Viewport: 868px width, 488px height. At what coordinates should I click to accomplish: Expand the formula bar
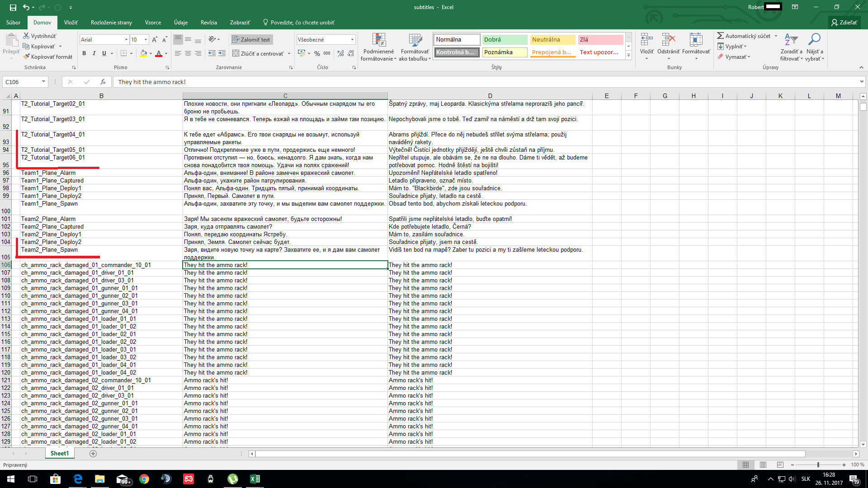tap(862, 82)
